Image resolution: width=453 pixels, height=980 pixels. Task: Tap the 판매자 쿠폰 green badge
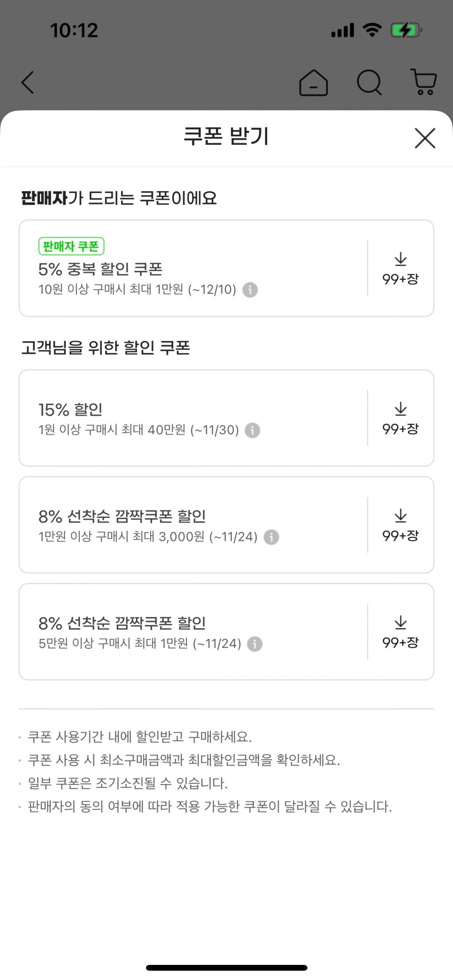(x=71, y=246)
